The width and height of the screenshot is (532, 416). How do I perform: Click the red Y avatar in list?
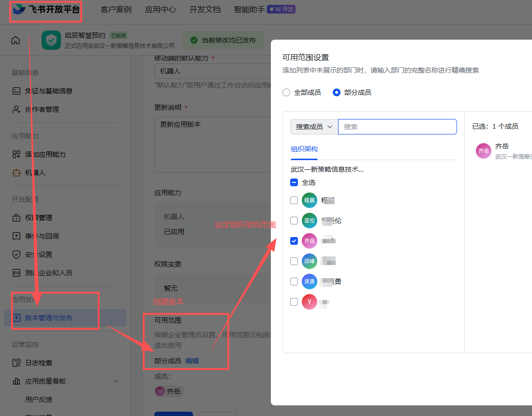(x=310, y=302)
